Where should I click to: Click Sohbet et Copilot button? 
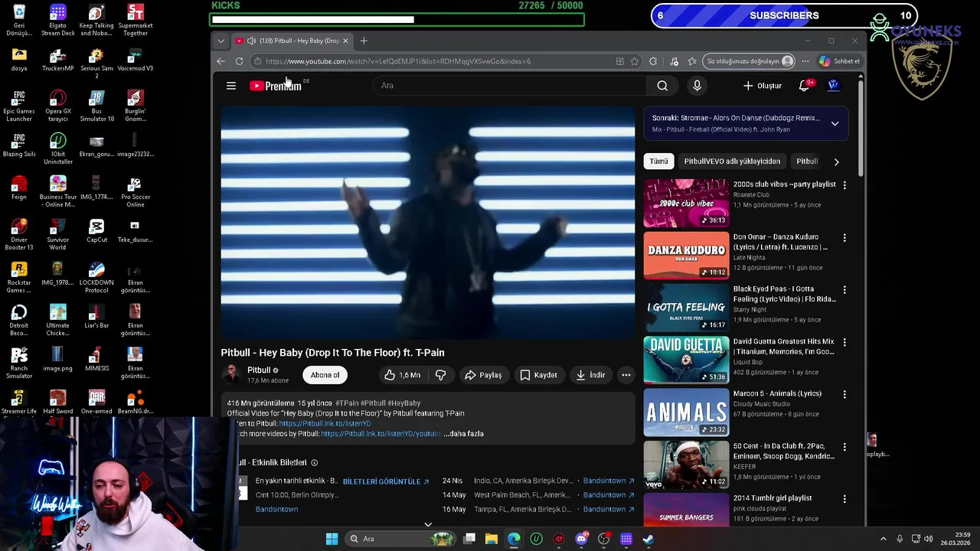pos(840,61)
